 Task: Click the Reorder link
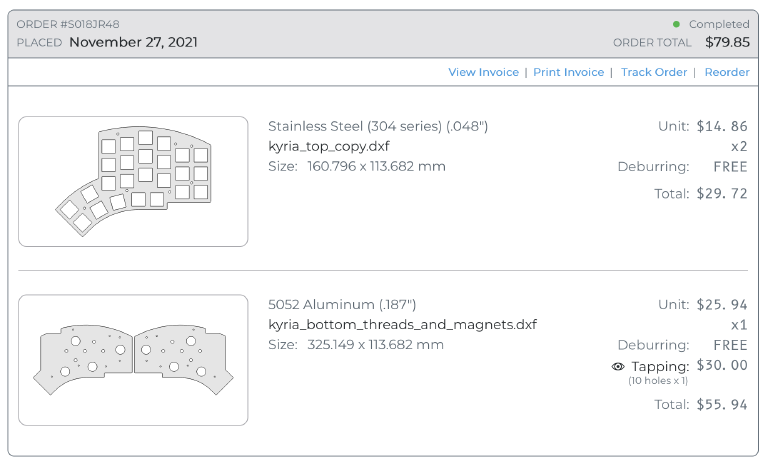pyautogui.click(x=727, y=73)
